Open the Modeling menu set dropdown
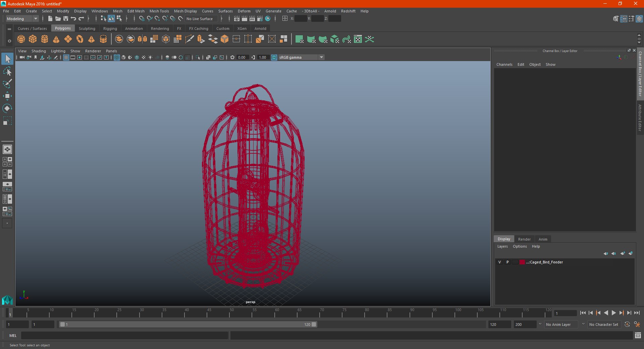 pos(22,19)
